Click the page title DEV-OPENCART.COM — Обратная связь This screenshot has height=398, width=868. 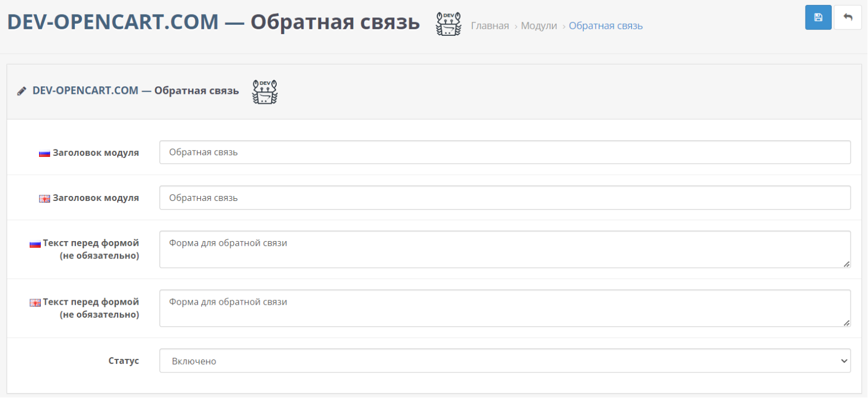(x=214, y=22)
